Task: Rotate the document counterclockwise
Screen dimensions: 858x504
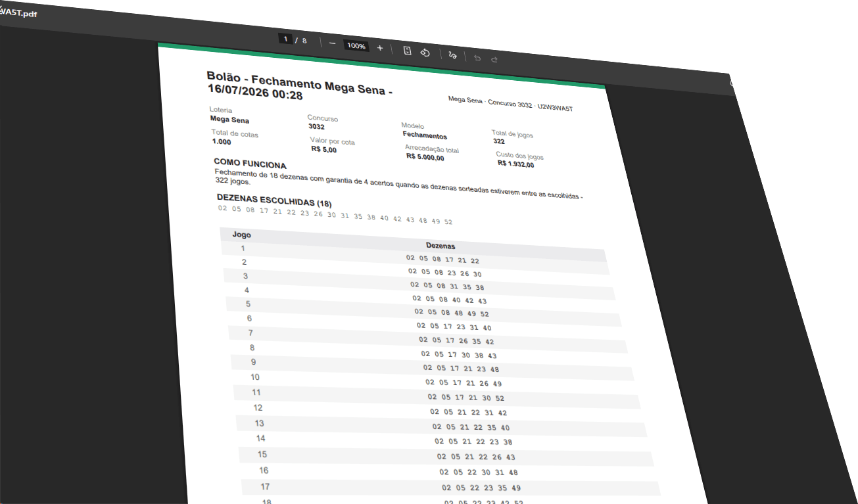Action: (425, 53)
